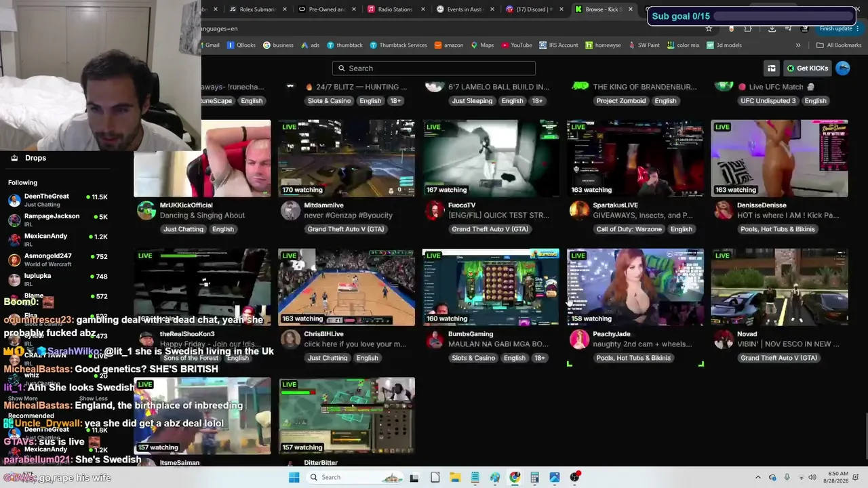
Task: Open the Windows Start menu
Action: [x=294, y=477]
